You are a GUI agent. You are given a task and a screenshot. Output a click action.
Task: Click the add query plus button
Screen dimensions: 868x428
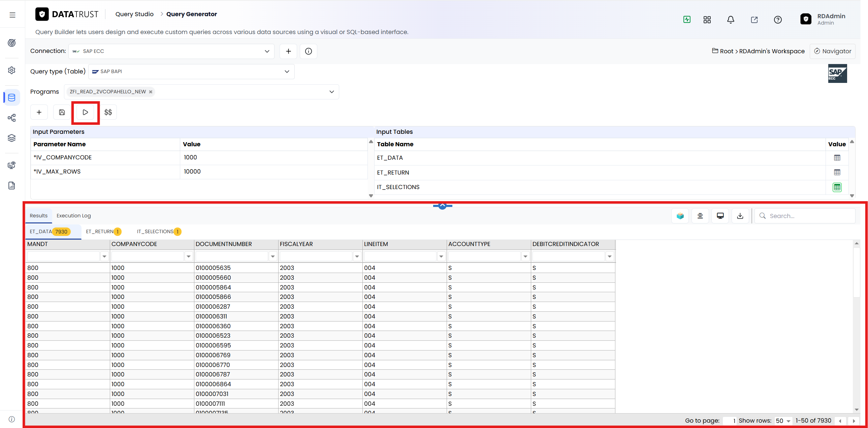tap(39, 112)
